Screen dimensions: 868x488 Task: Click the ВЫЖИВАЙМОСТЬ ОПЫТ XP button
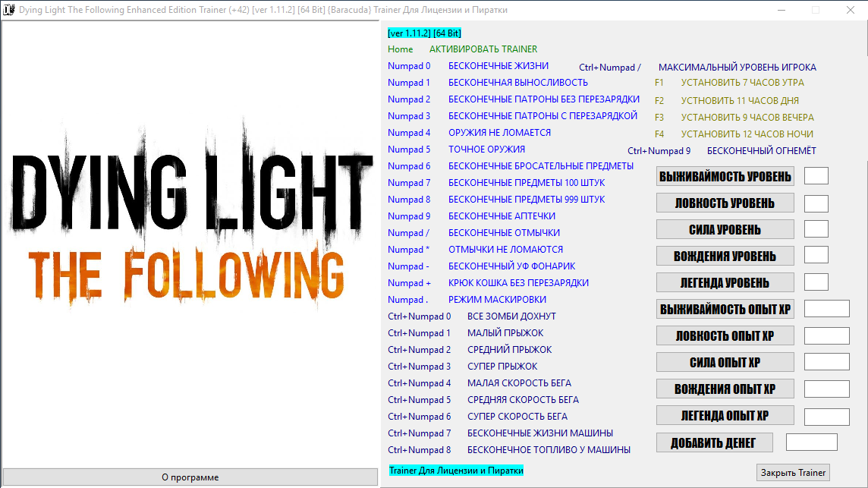[725, 309]
